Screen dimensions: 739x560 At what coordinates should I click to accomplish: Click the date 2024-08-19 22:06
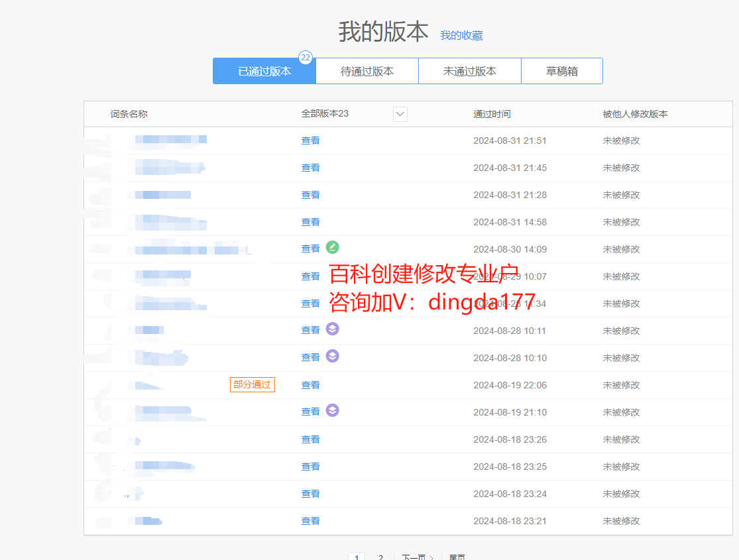coord(510,385)
